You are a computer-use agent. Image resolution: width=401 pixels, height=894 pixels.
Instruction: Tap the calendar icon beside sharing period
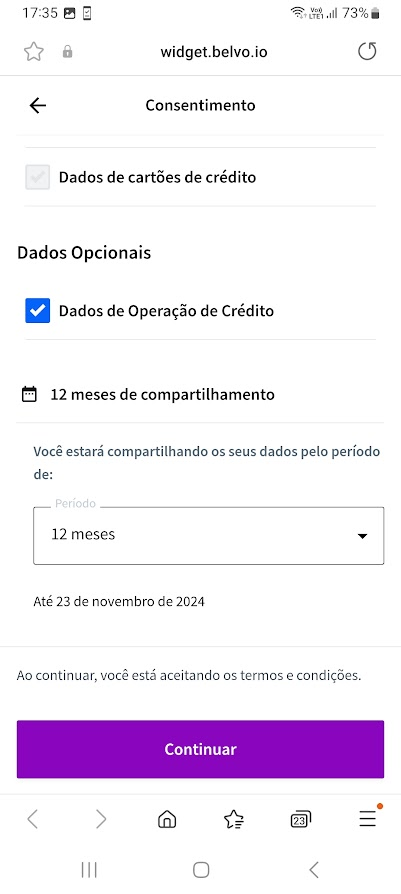coord(29,394)
